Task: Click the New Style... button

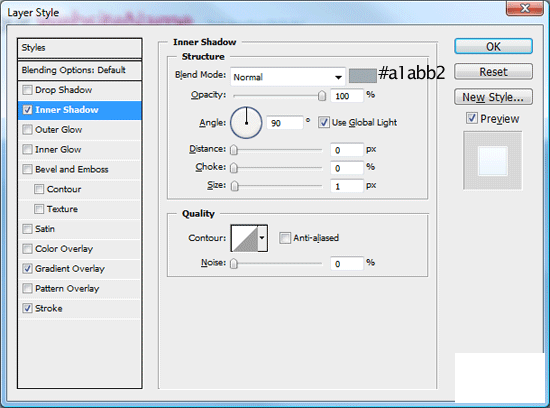Action: pos(493,97)
